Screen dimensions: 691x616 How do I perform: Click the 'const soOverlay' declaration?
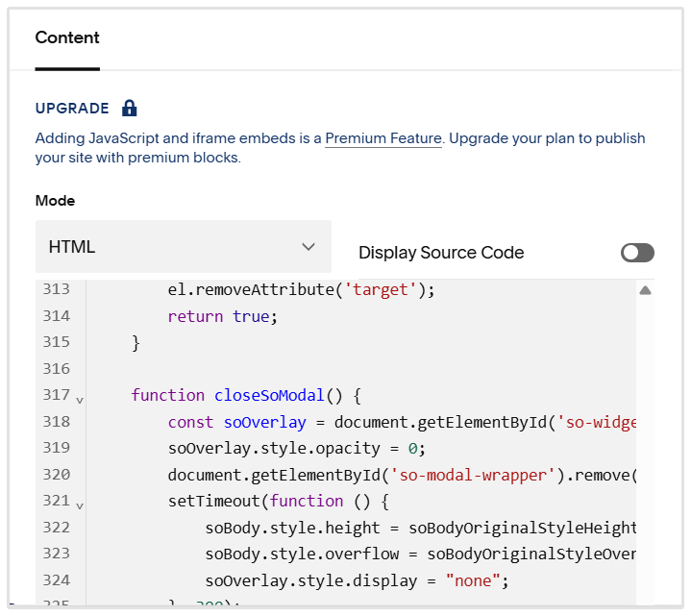click(236, 422)
